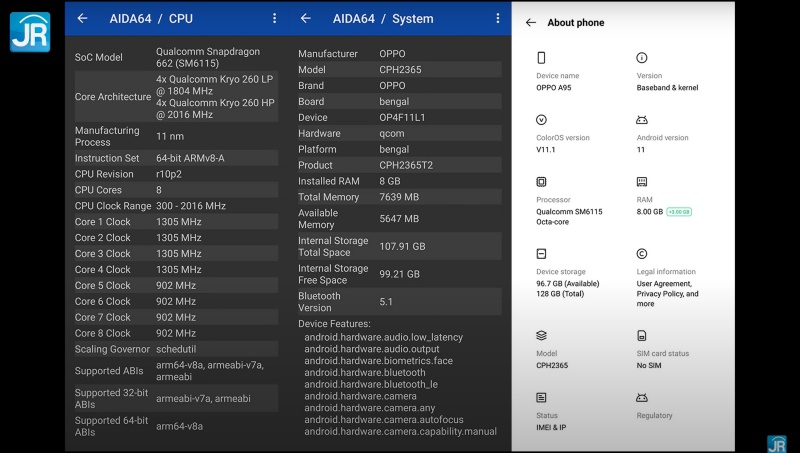The height and width of the screenshot is (453, 800).
Task: Select the Bluetooth Version 5.1 value
Action: coord(386,302)
